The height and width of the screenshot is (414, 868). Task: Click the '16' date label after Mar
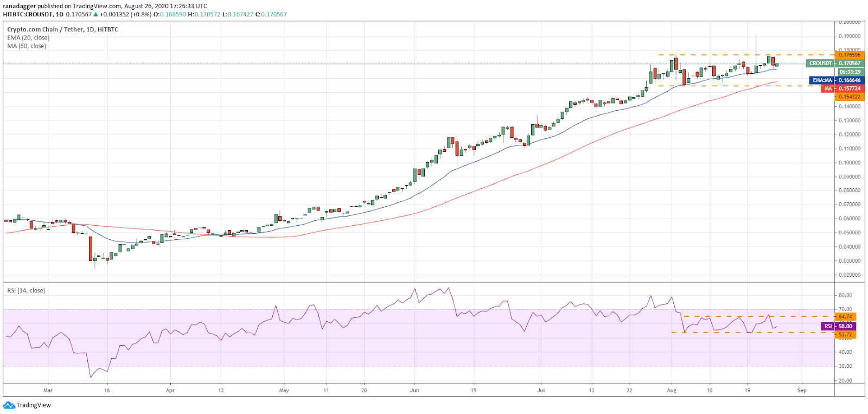tap(107, 391)
